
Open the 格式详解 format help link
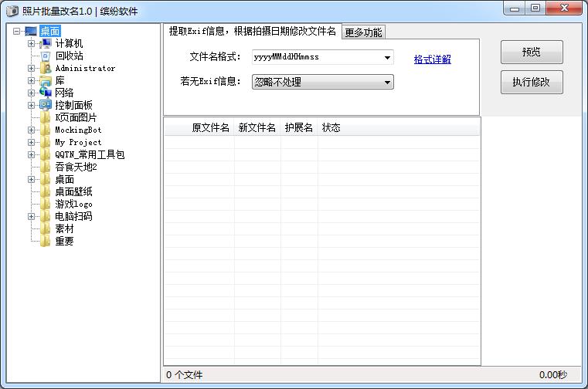point(432,59)
